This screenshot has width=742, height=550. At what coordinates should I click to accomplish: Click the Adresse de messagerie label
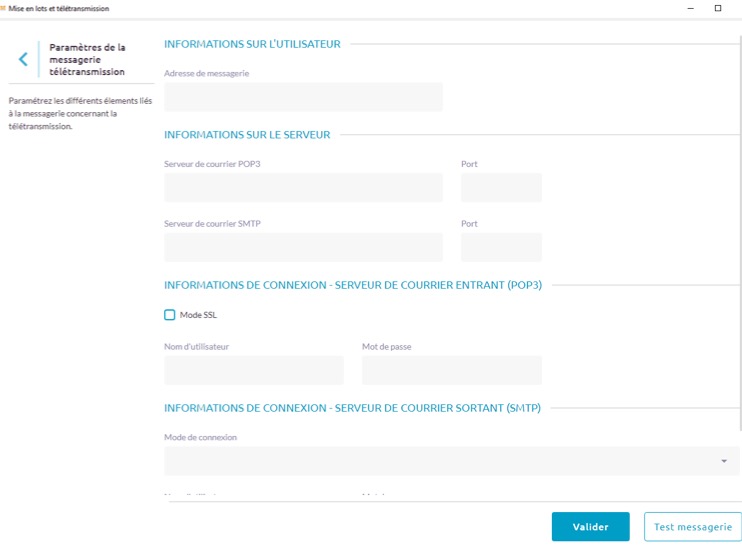click(x=206, y=73)
